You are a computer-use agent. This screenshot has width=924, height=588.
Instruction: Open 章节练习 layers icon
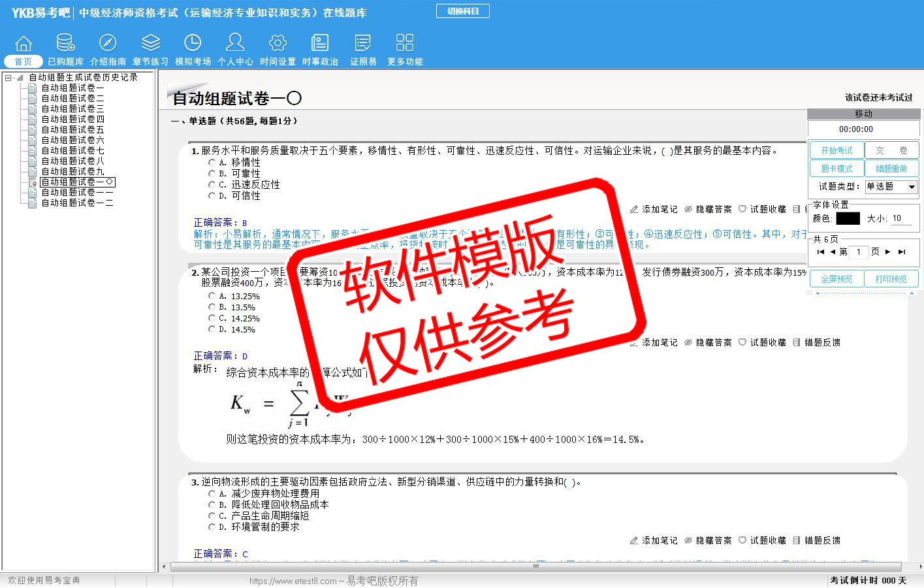point(150,43)
